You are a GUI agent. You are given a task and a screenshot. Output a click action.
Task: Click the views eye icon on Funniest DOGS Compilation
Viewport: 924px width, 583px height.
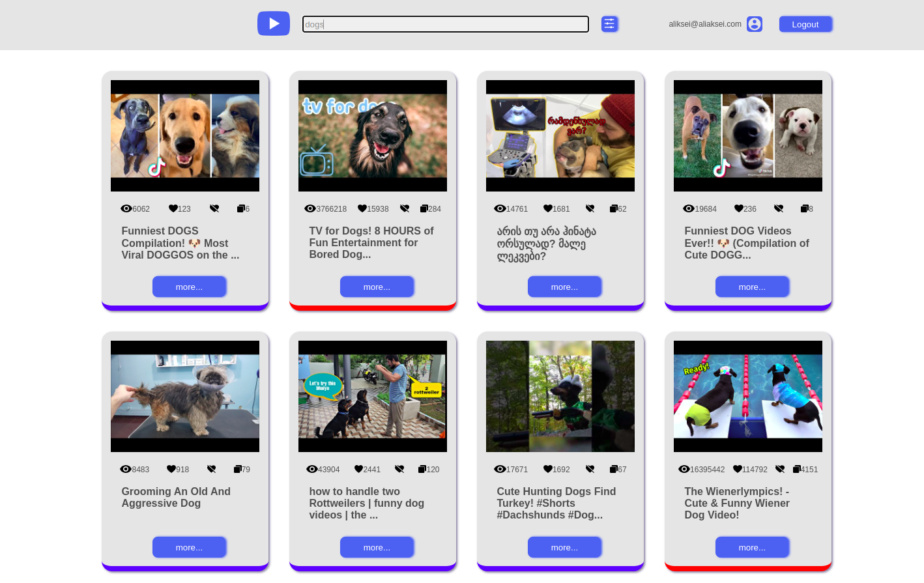click(x=126, y=208)
